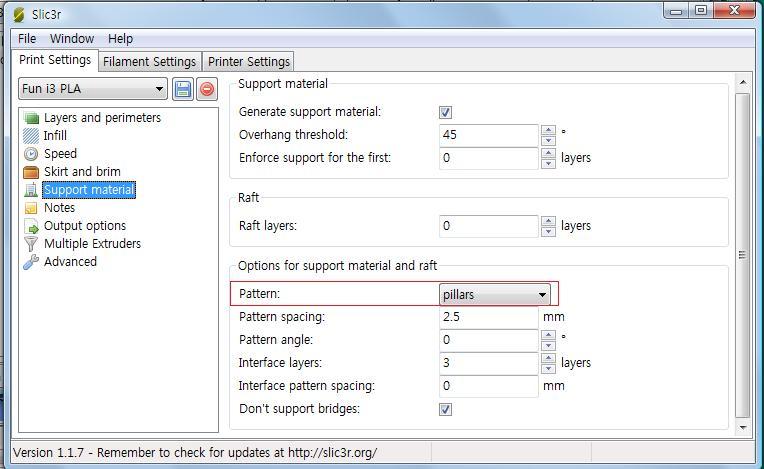
Task: Increase Overhang threshold with up arrow
Action: click(x=548, y=130)
